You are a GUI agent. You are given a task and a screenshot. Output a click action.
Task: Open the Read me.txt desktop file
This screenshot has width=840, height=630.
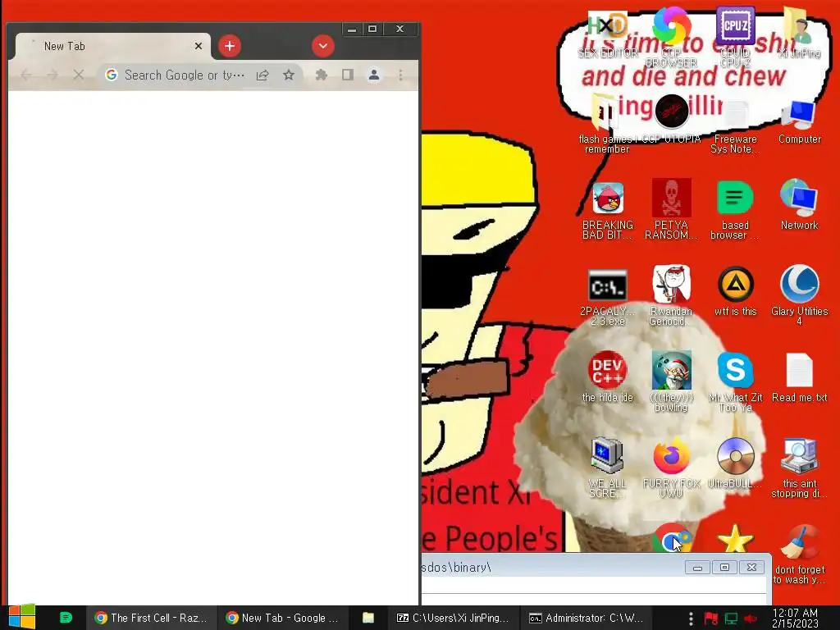[x=799, y=377]
